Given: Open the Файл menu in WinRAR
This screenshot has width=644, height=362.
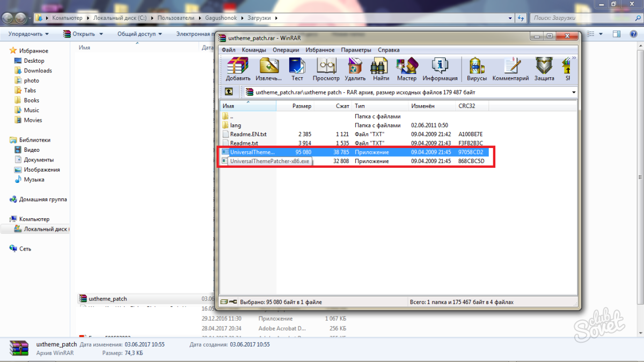Looking at the screenshot, I should tap(228, 50).
